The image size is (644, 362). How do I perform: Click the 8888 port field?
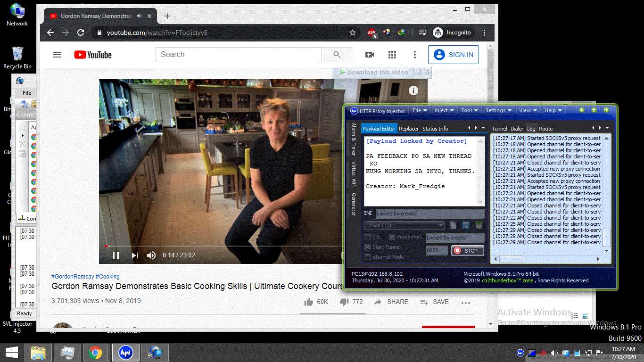[x=437, y=251]
